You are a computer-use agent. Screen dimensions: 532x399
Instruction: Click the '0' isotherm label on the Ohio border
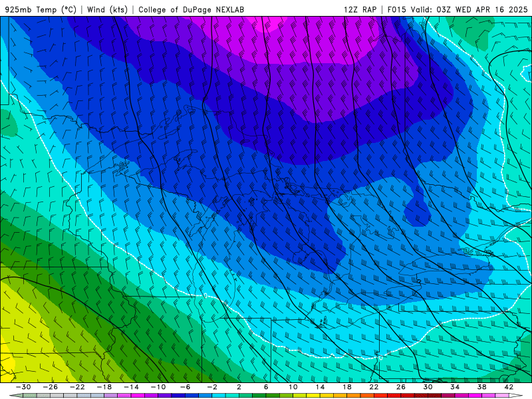tap(380, 358)
